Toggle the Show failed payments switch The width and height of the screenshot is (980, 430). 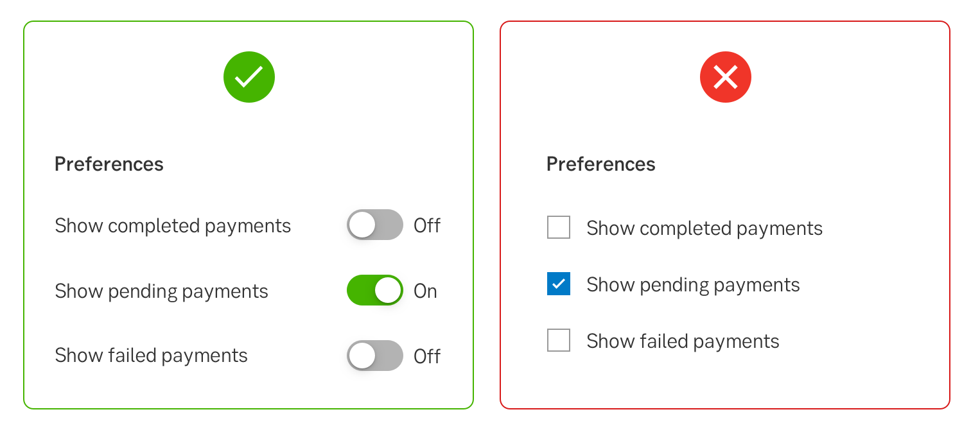[374, 356]
